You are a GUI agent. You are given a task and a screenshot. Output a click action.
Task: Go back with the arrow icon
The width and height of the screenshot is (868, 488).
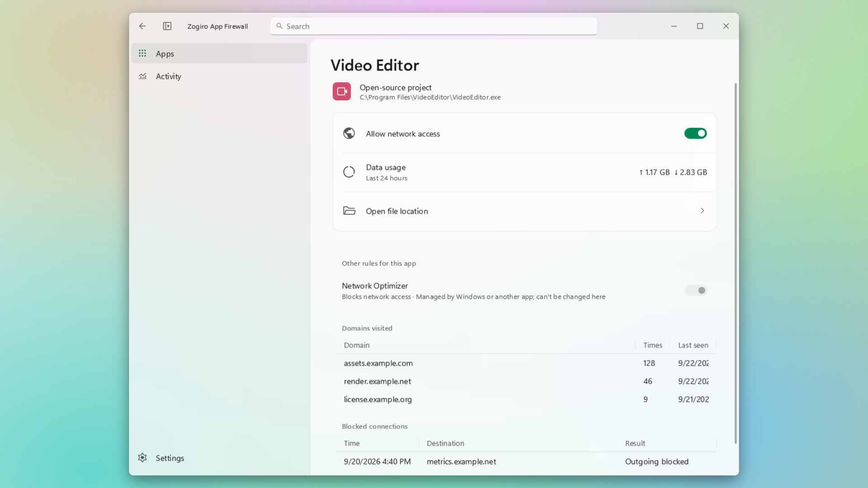click(x=142, y=26)
